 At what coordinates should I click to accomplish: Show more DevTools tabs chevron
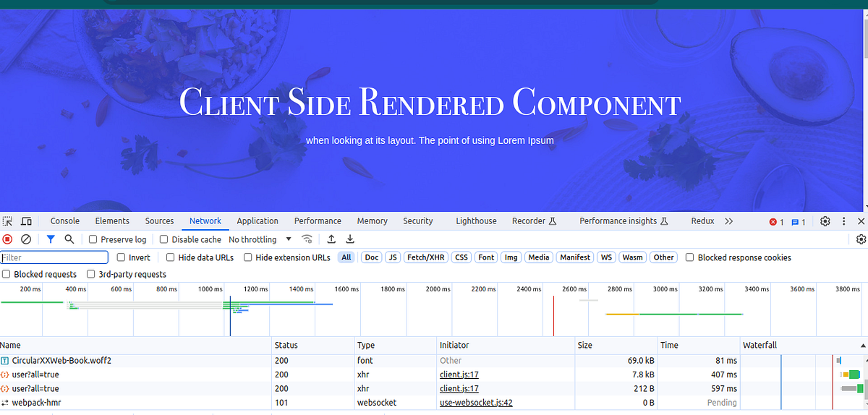[728, 221]
